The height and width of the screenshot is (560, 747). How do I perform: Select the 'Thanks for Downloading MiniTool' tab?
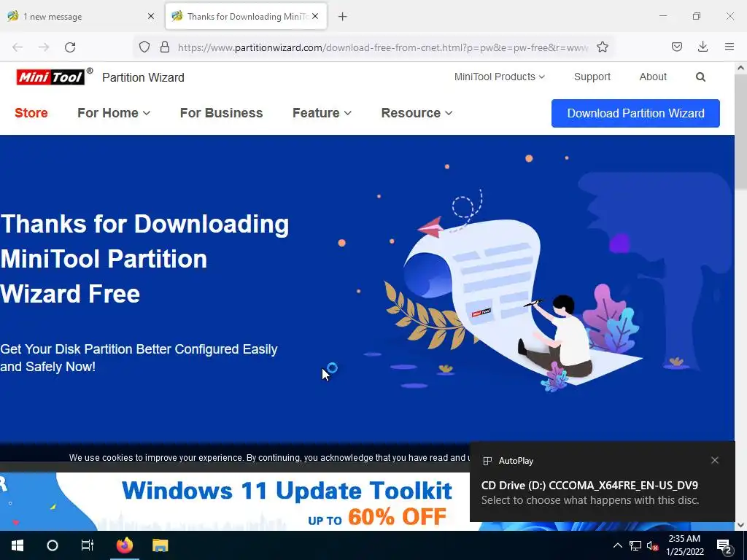246,16
